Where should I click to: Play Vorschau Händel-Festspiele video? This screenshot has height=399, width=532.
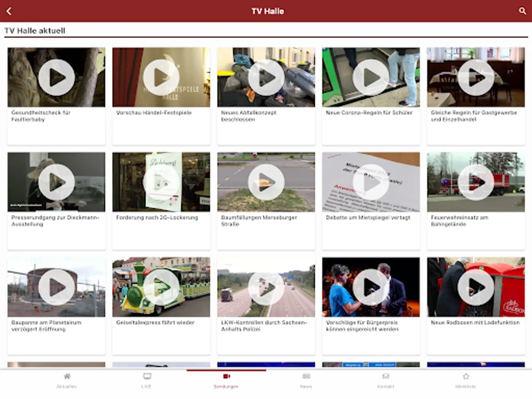pyautogui.click(x=161, y=77)
